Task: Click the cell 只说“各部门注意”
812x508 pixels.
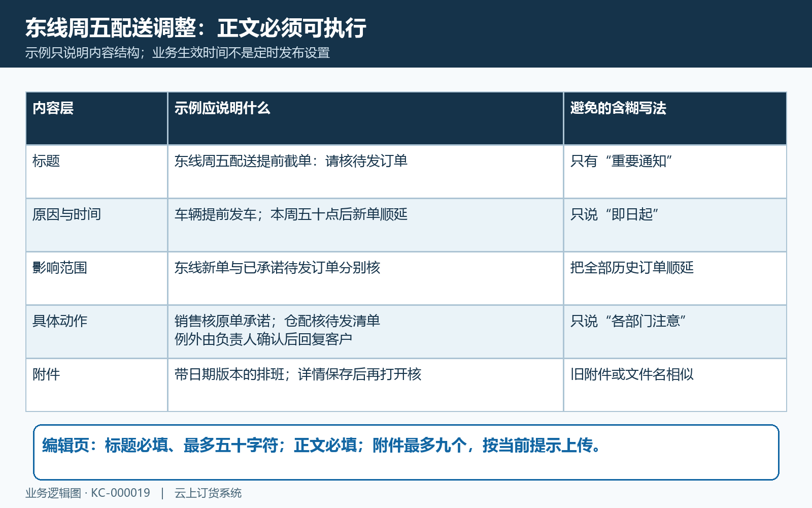Action: [675, 332]
